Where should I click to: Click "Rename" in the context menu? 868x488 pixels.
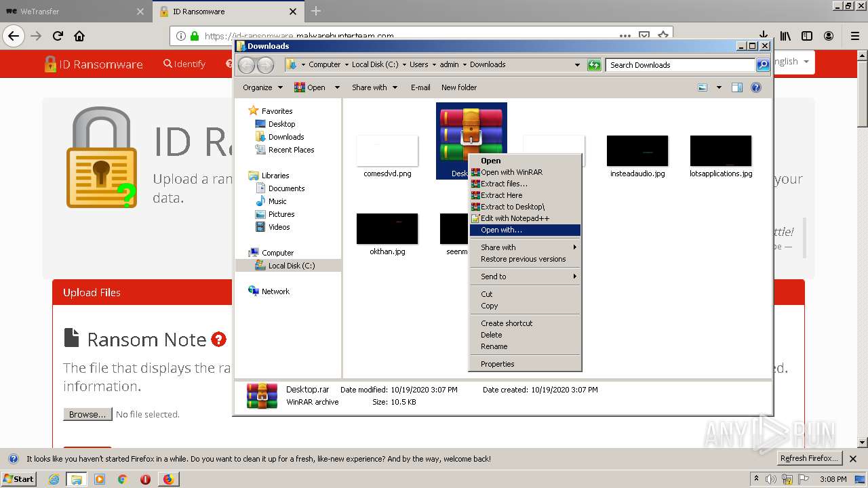[x=525, y=346]
